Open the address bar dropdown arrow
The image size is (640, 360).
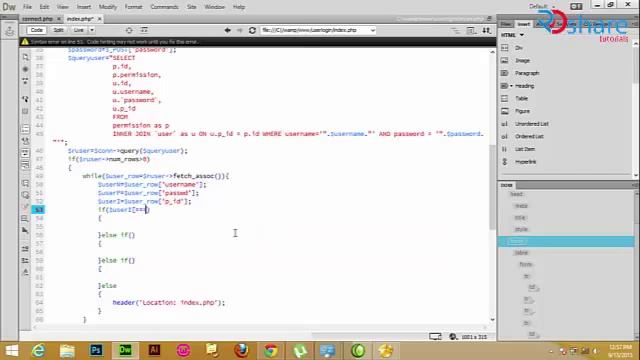pyautogui.click(x=373, y=30)
